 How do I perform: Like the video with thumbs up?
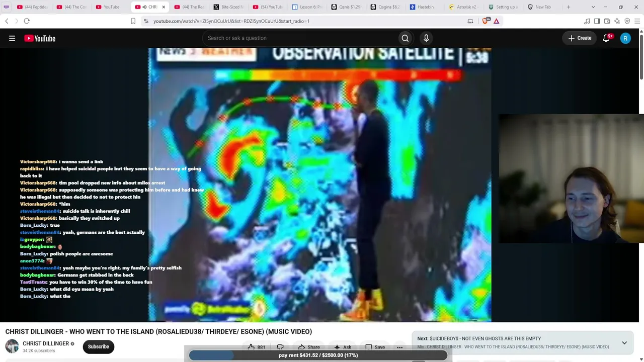click(x=257, y=347)
